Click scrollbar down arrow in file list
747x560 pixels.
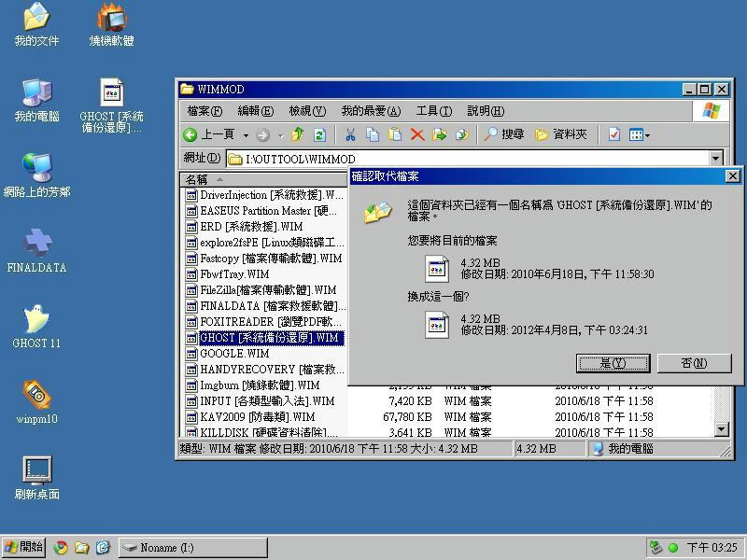pos(721,429)
